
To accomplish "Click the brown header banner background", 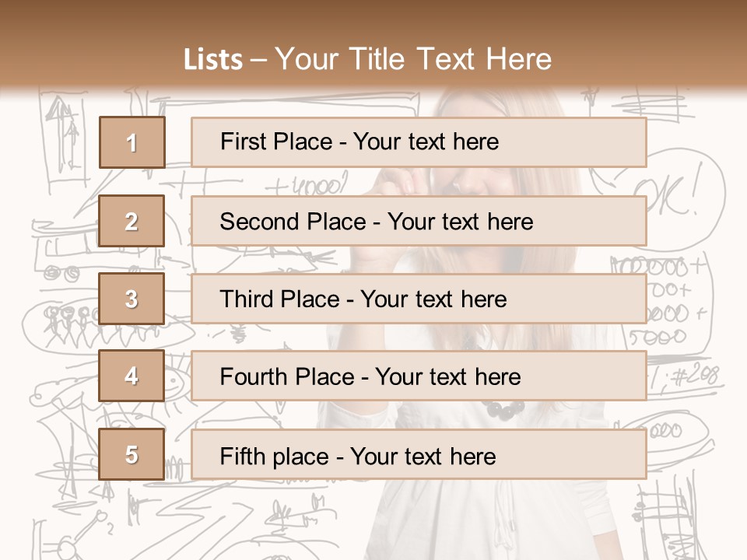I will (x=646, y=39).
